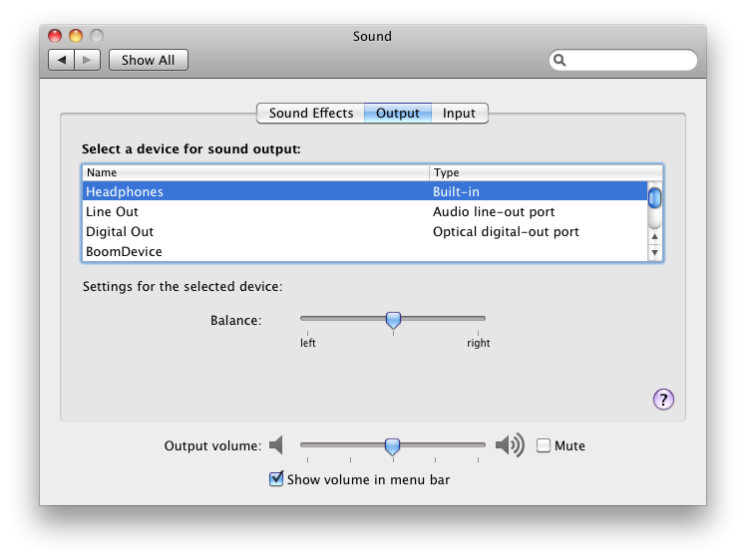Uncheck Show volume in menu bar
This screenshot has height=560, width=746.
276,478
